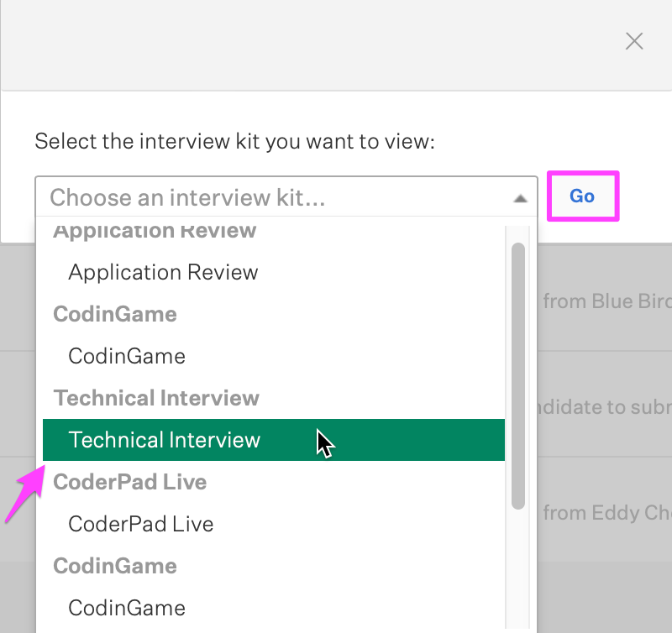Screen dimensions: 672x633
Task: Click the row mentioning 'from Eddy Ch'
Action: (605, 512)
